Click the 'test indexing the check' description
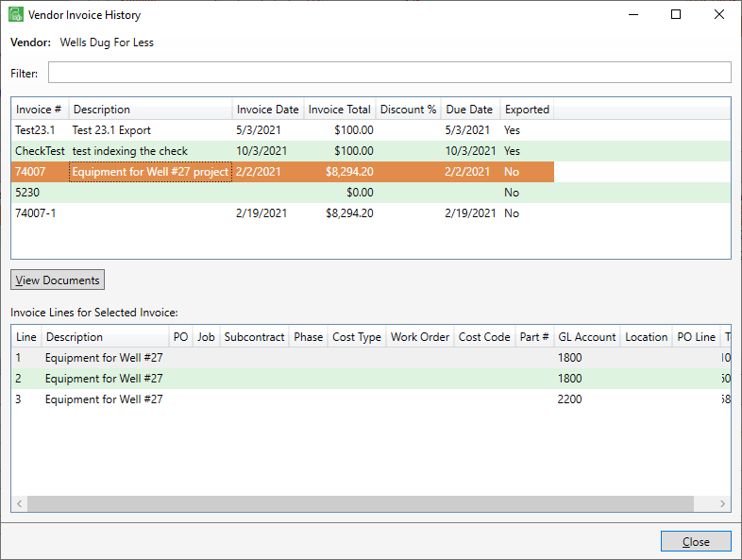742x560 pixels. tap(130, 151)
